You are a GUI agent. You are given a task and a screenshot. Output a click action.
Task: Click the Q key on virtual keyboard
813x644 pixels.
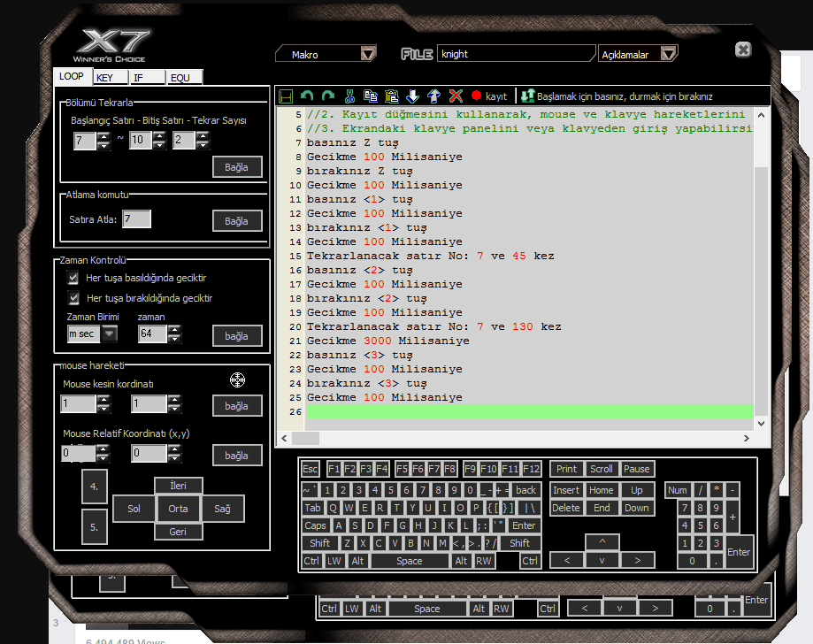tap(333, 508)
